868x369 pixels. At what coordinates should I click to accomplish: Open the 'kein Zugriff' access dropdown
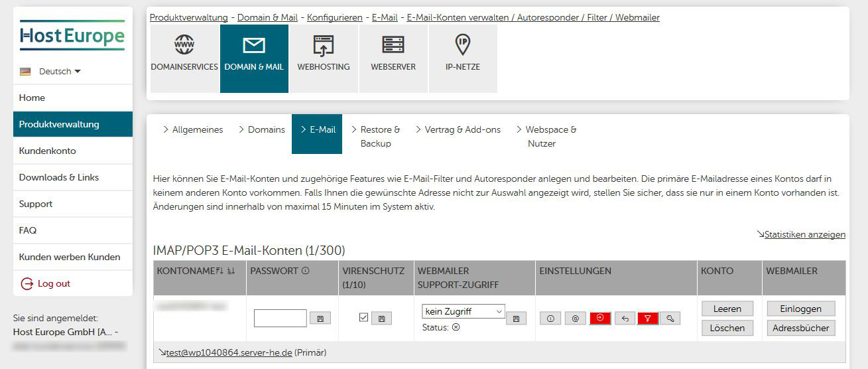pos(464,311)
